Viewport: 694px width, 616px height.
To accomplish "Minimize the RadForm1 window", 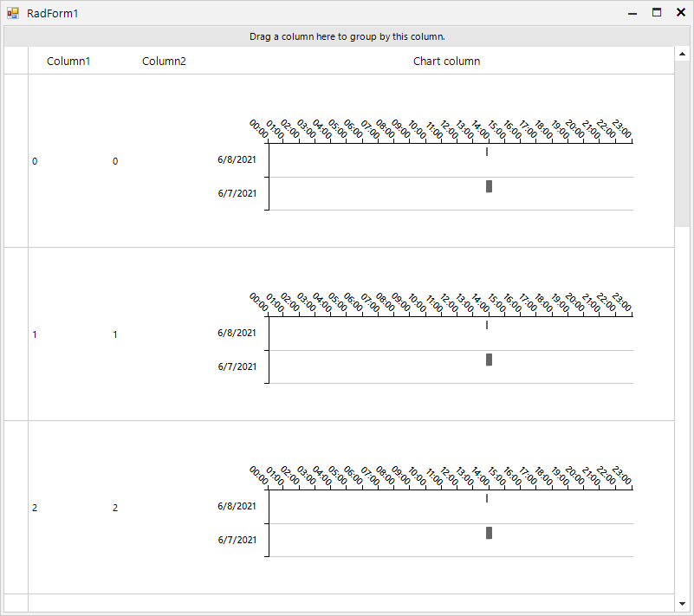I will tap(632, 13).
